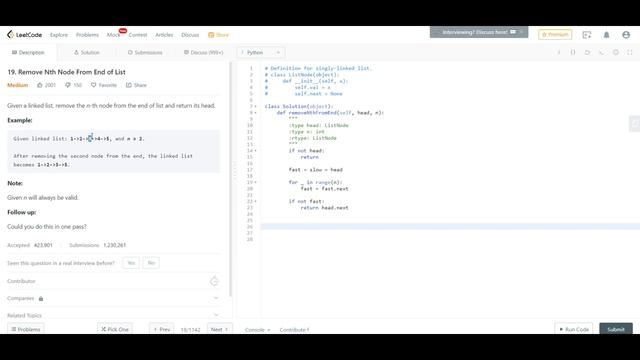This screenshot has width=640, height=360.
Task: Click the problem title Remove Nth Node
Action: tap(66, 72)
